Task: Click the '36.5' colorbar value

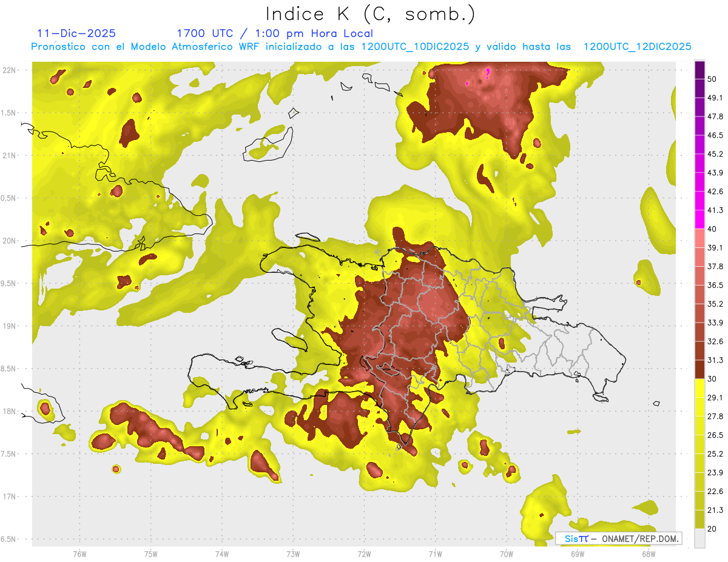Action: (x=715, y=285)
